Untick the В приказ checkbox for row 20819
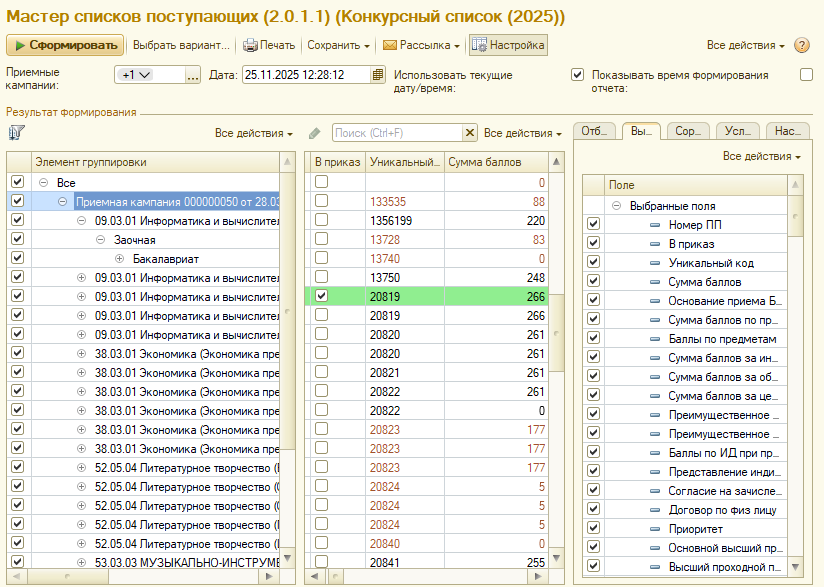 (x=321, y=296)
